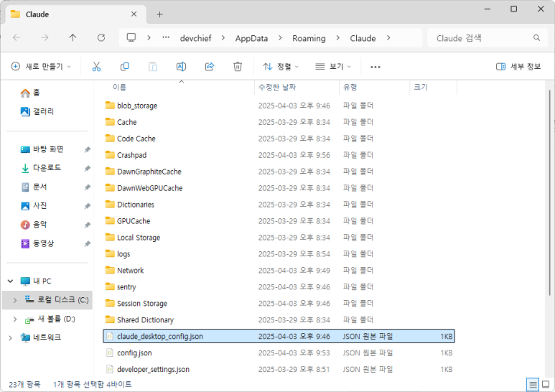Expand the 로컬 디스크 (C:) node
The height and width of the screenshot is (392, 555).
point(15,300)
